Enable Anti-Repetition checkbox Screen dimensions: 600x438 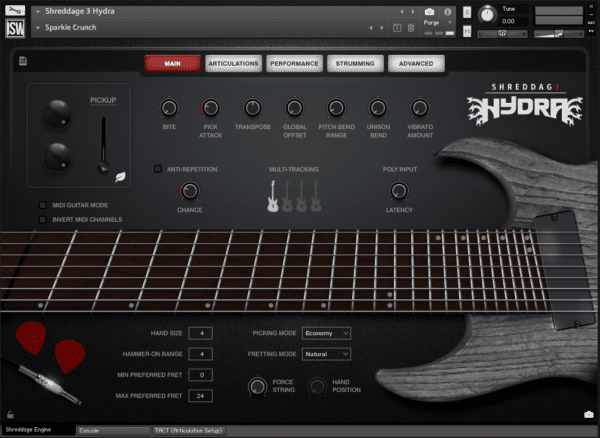pos(158,169)
